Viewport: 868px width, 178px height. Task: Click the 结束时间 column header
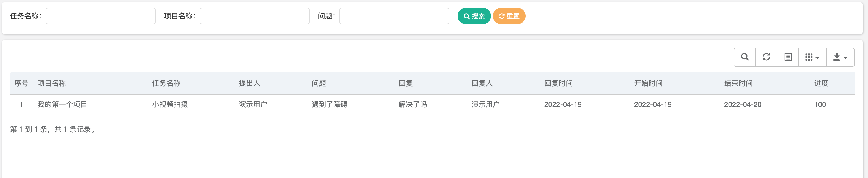pyautogui.click(x=738, y=83)
